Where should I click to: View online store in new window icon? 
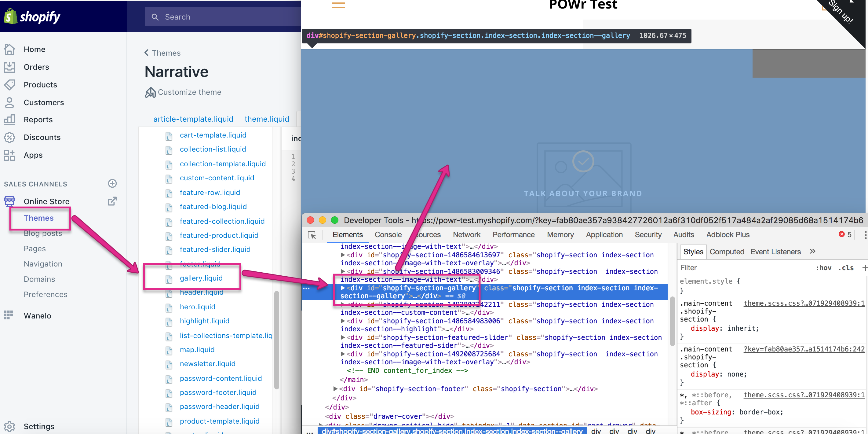pyautogui.click(x=112, y=201)
